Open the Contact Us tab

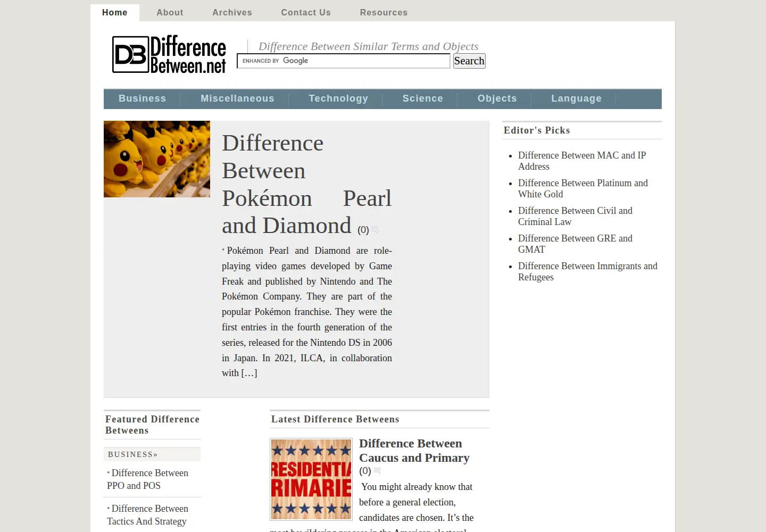pos(306,12)
